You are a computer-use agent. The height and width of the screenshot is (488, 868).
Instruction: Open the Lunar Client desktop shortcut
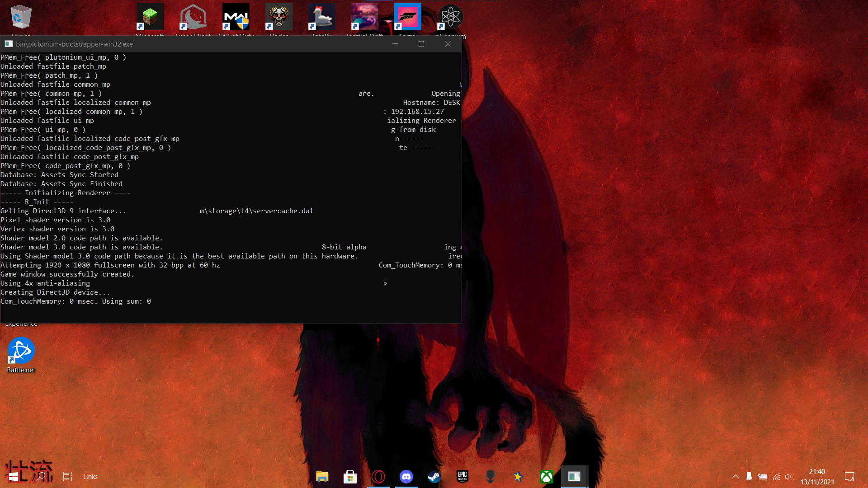click(x=193, y=17)
